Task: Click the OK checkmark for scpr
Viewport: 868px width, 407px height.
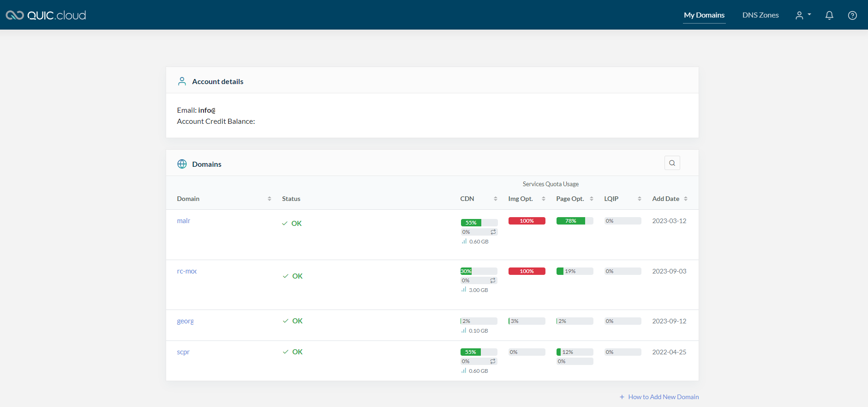Action: coord(286,352)
